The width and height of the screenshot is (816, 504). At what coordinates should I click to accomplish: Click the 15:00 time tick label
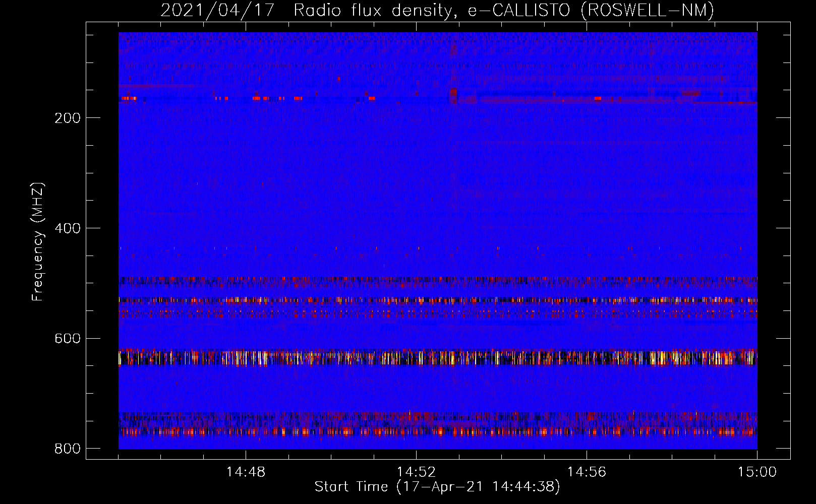(757, 472)
